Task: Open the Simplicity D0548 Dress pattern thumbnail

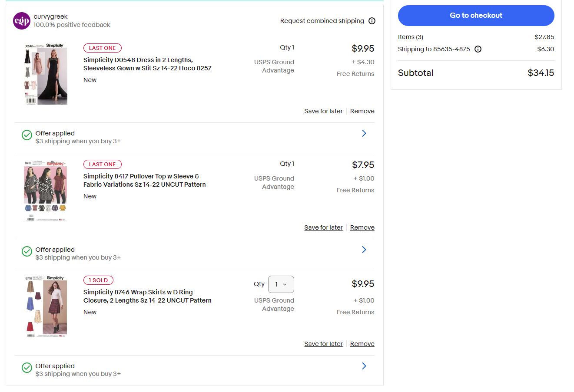Action: click(46, 74)
